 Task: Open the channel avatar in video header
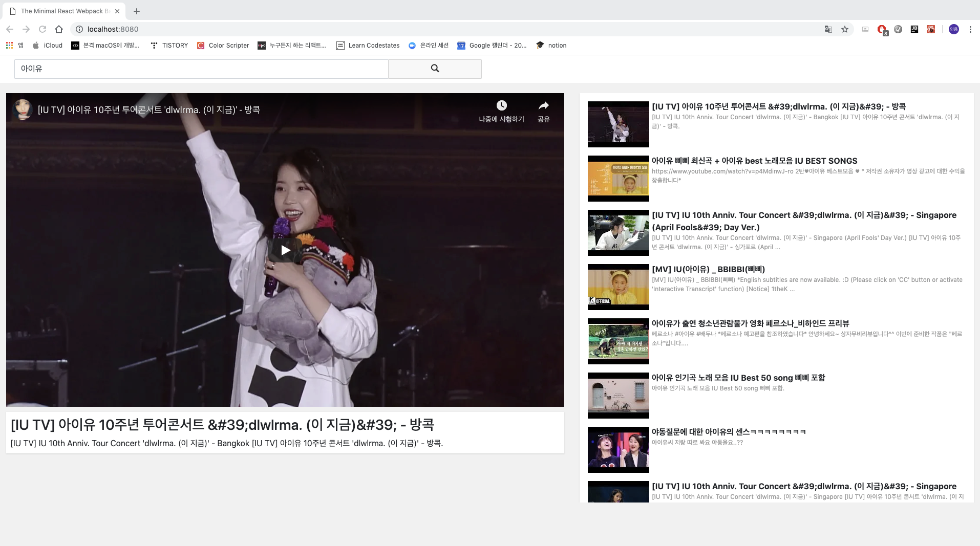23,110
